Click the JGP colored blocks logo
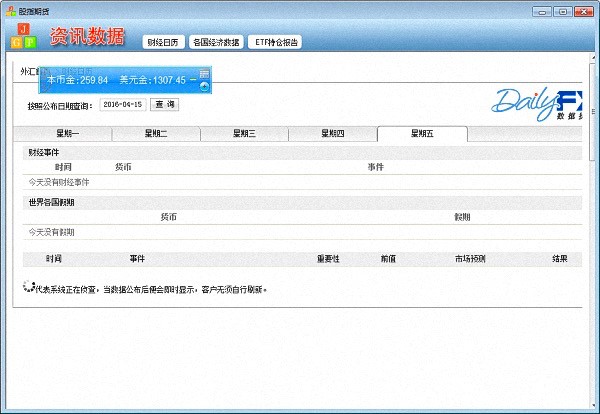 pos(23,36)
